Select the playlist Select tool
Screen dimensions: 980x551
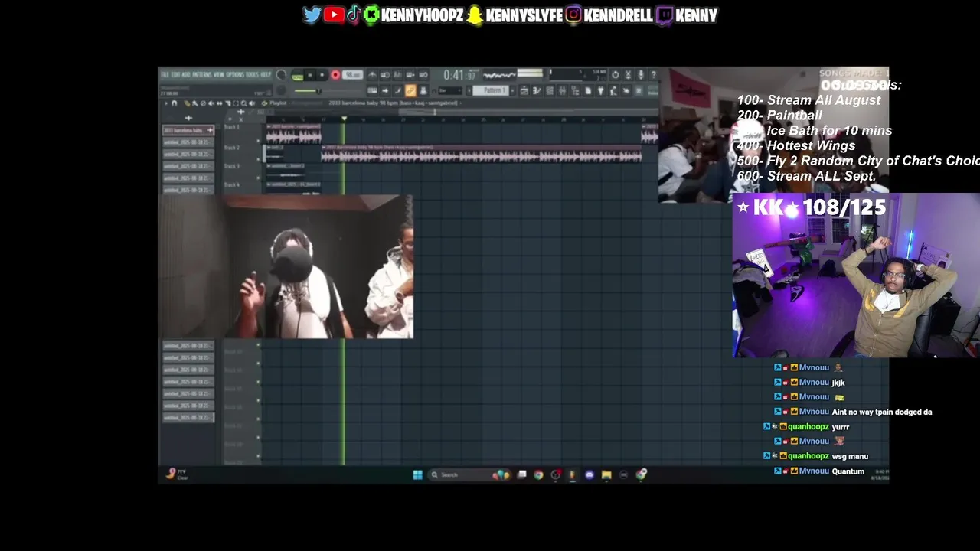pos(236,103)
